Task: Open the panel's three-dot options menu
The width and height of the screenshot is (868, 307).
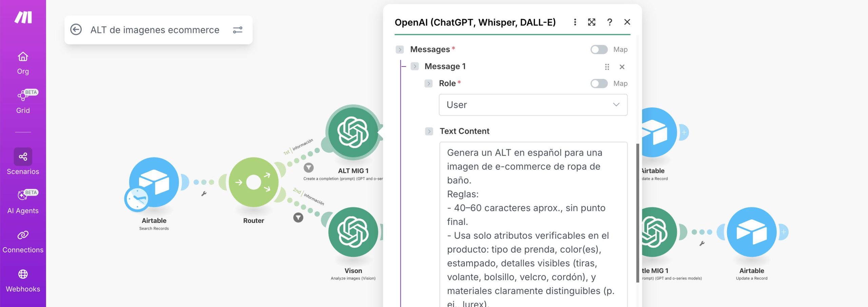Action: click(x=575, y=22)
